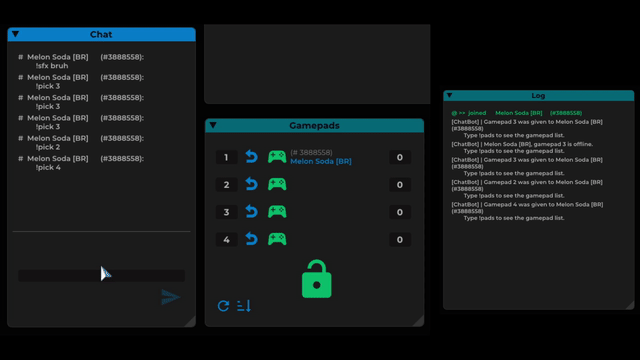
Task: Click the resize grip on the Chat panel
Action: (x=190, y=322)
